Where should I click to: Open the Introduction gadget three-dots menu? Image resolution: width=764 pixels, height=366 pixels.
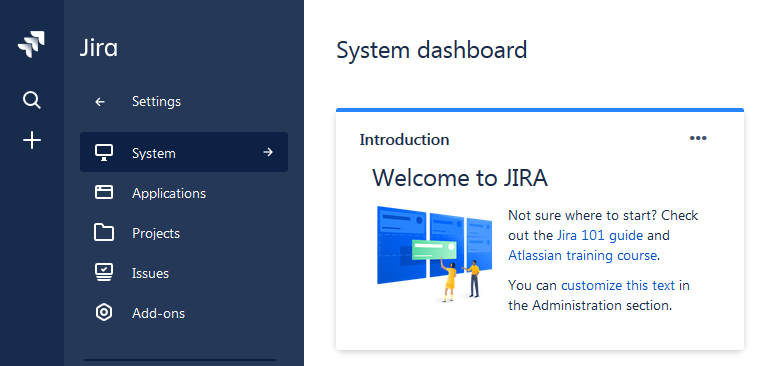(x=698, y=138)
